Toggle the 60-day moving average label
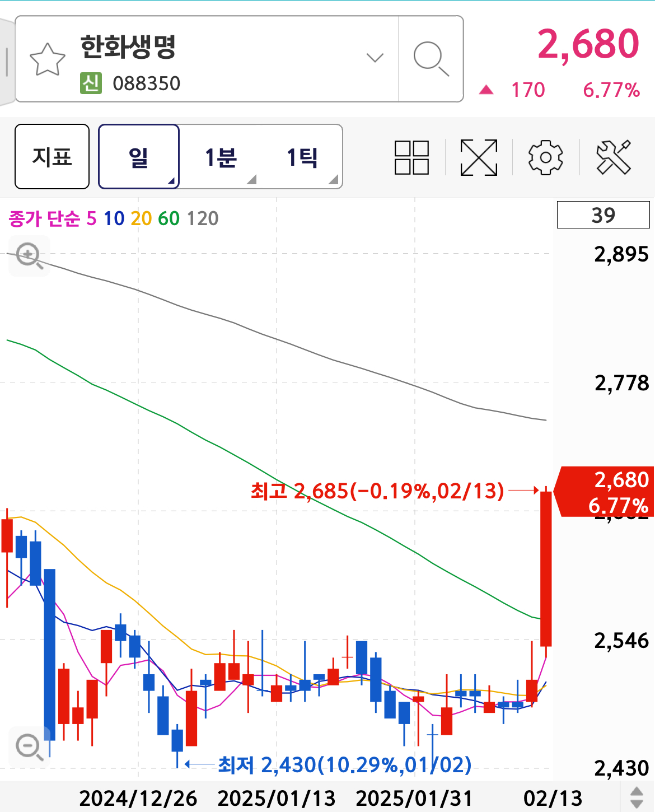The image size is (655, 812). pos(169,218)
